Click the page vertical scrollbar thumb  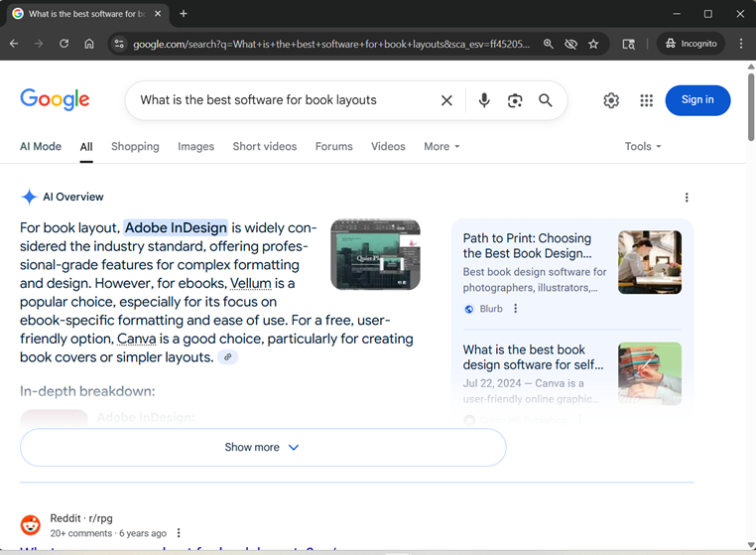tap(751, 106)
